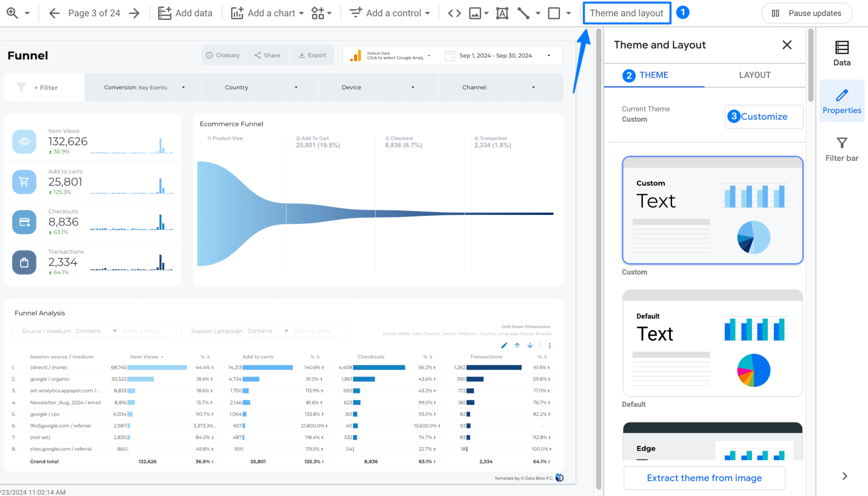Switch to the LAYOUT tab

(x=754, y=75)
